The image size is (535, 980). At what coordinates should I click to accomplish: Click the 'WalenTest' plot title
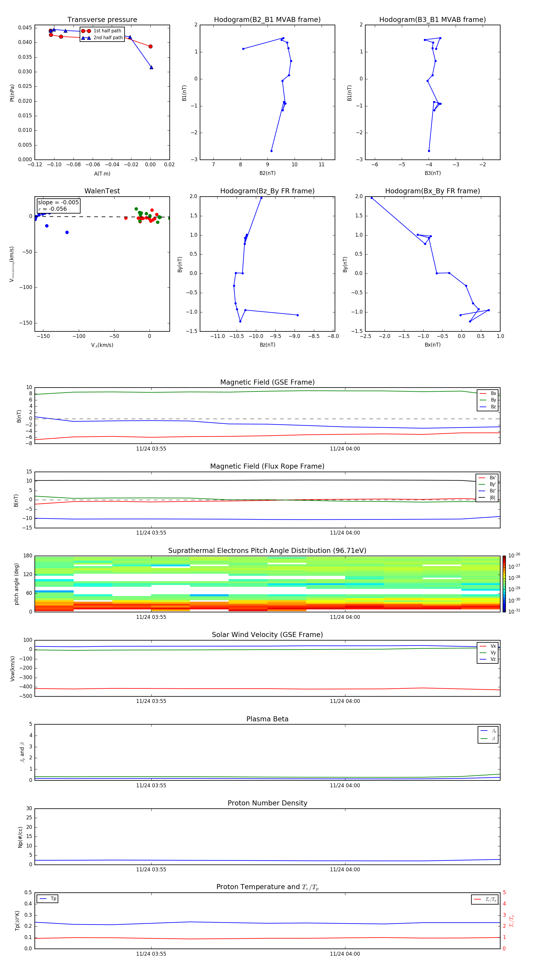(x=102, y=191)
